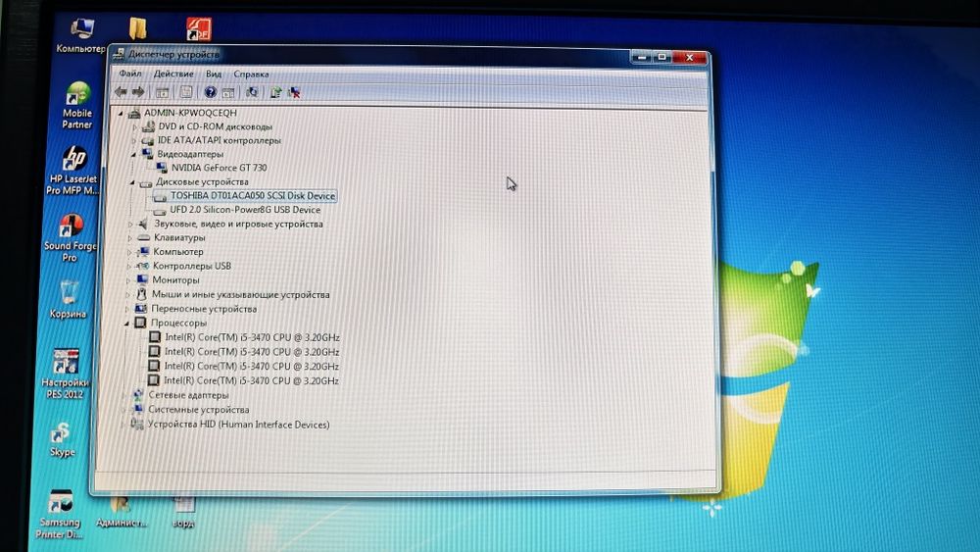Viewport: 980px width, 552px height.
Task: Click the Back arrow in Device Manager toolbar
Action: pyautogui.click(x=121, y=92)
